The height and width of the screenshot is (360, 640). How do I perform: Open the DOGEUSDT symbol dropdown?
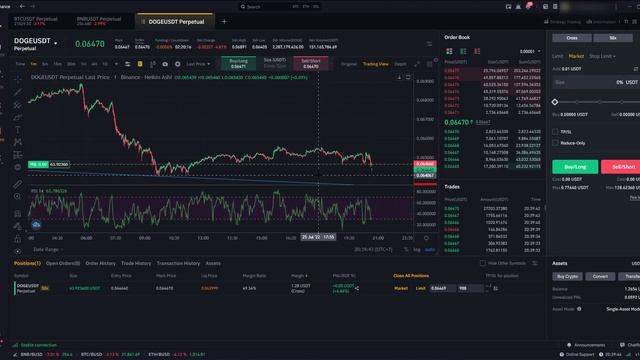point(56,43)
